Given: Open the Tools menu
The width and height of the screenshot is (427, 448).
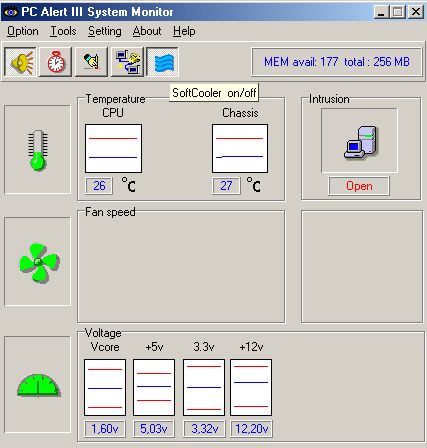Looking at the screenshot, I should pos(63,31).
